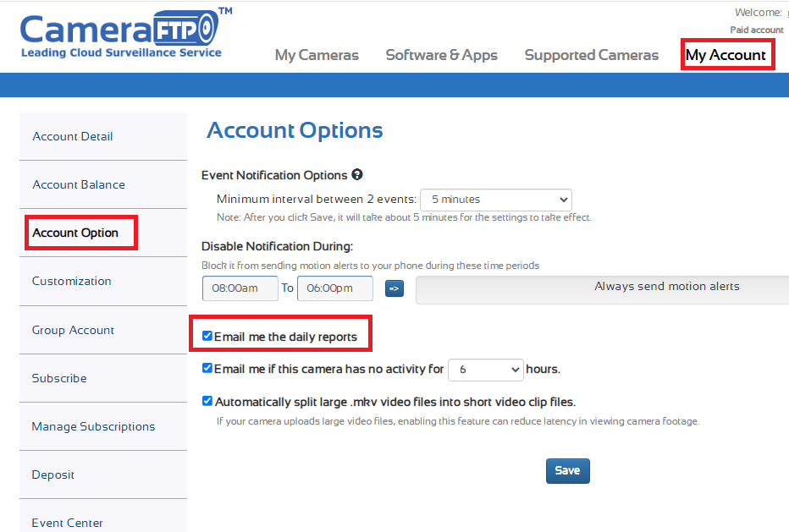Click the 08:00am start time field
Screen dimensions: 789x532
[240, 288]
